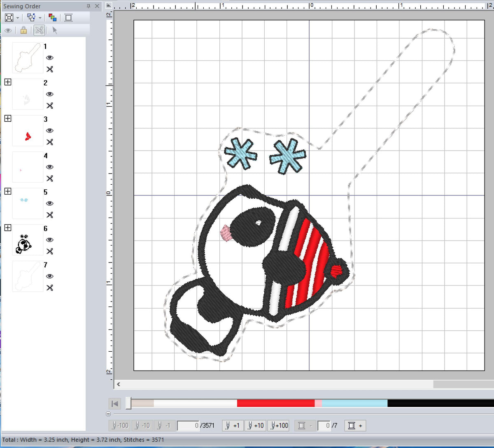Click the selection arrow icon
This screenshot has width=494, height=448.
(x=54, y=30)
